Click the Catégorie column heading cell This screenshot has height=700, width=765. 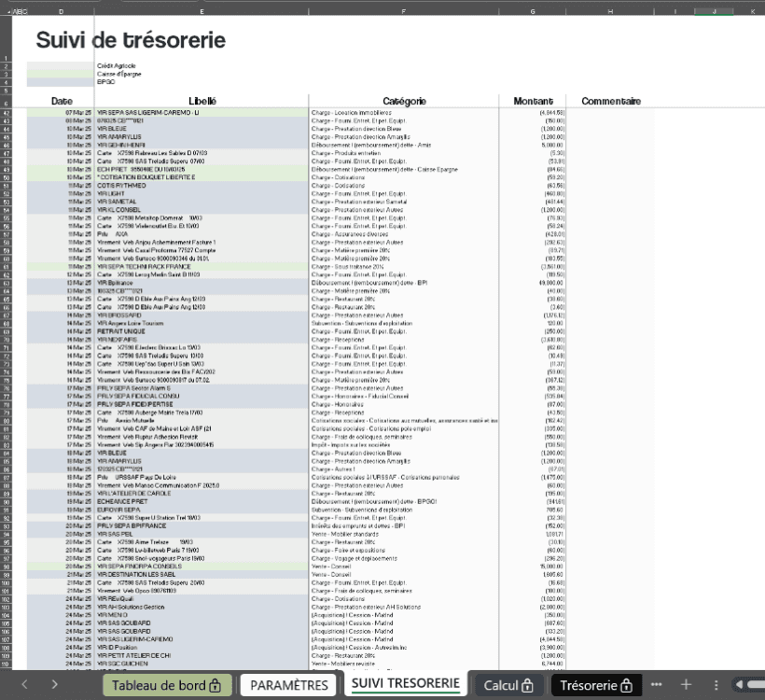(404, 101)
